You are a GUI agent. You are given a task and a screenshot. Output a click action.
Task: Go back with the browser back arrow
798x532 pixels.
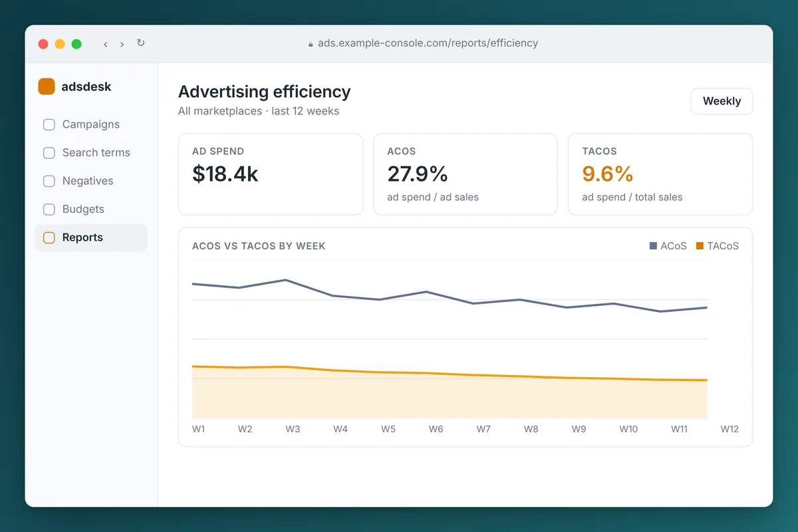(105, 44)
